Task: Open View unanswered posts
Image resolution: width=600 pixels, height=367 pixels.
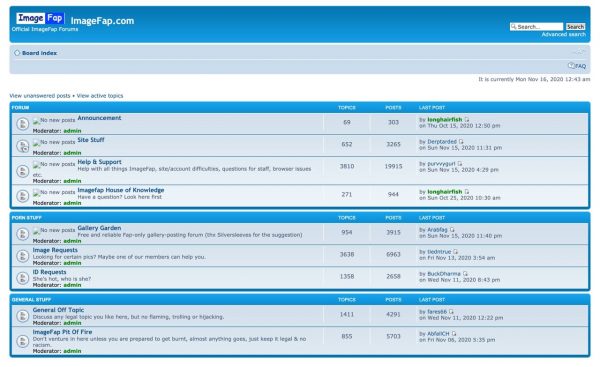Action: [40, 96]
